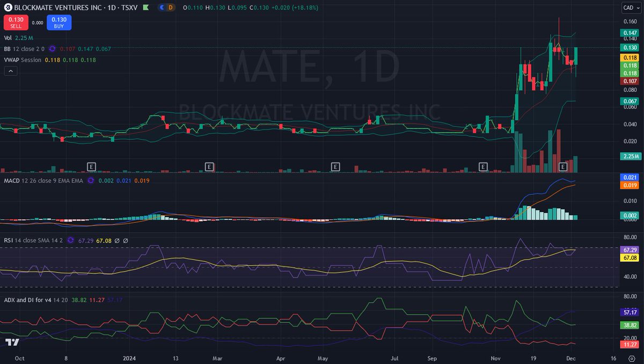
Task: Open the earnings E marker nearest Dec
Action: 563,166
